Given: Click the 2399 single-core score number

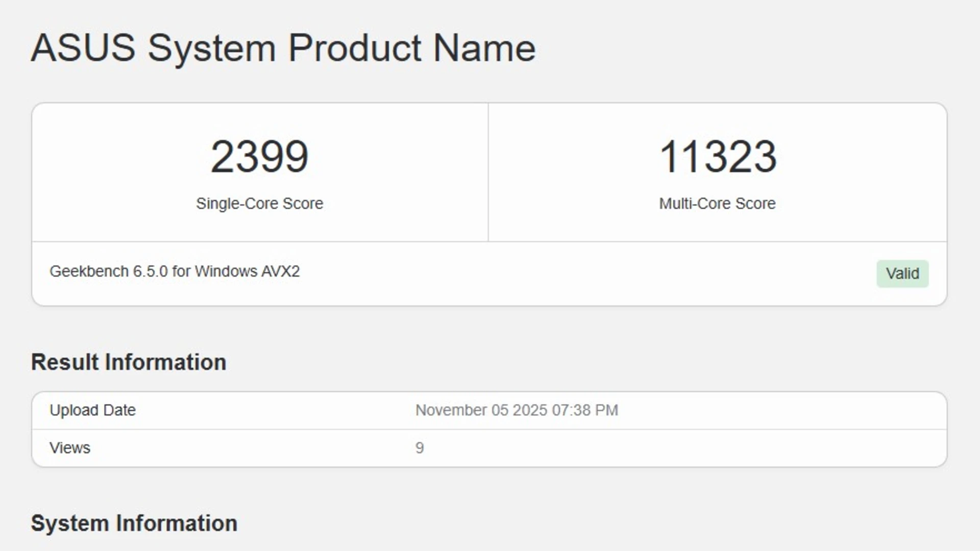Looking at the screenshot, I should coord(259,156).
